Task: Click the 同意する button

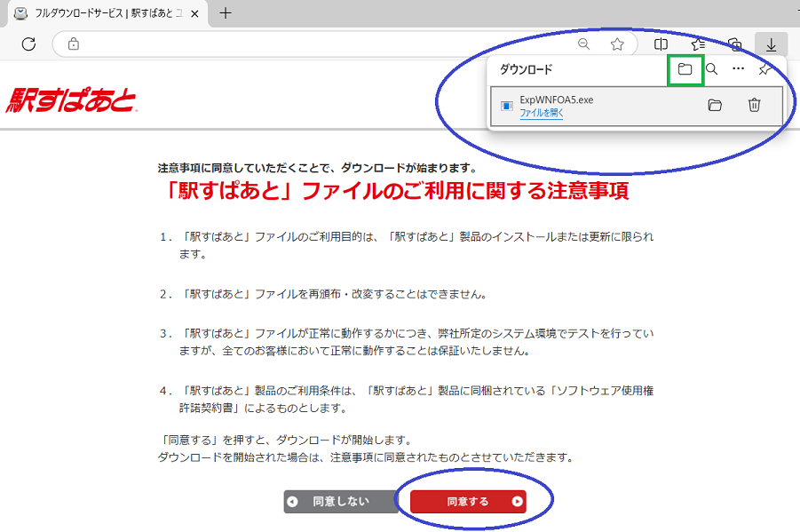Action: pyautogui.click(x=468, y=502)
